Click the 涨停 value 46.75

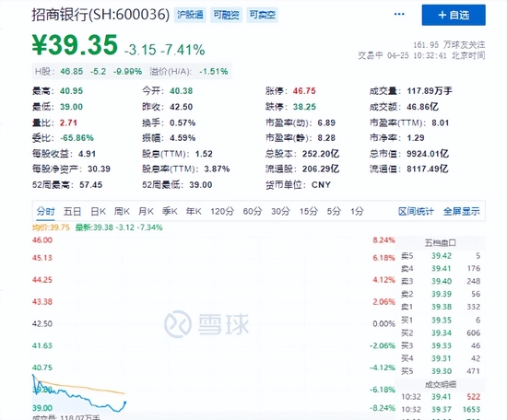304,91
